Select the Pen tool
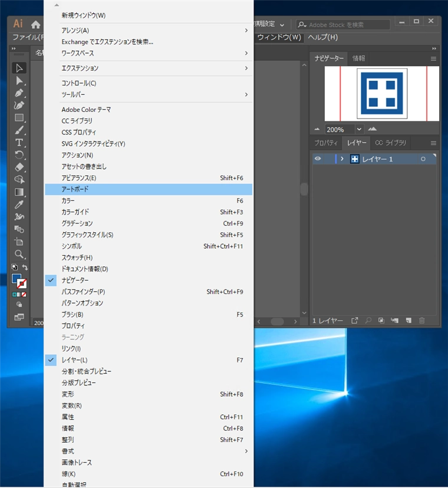Screen dimensions: 448x488 click(x=19, y=93)
